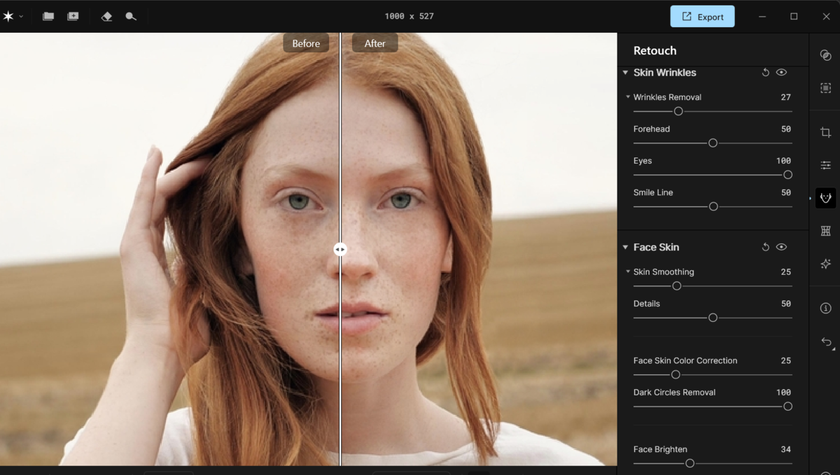Click the Dark Circles Removal slider handle

[x=788, y=406]
